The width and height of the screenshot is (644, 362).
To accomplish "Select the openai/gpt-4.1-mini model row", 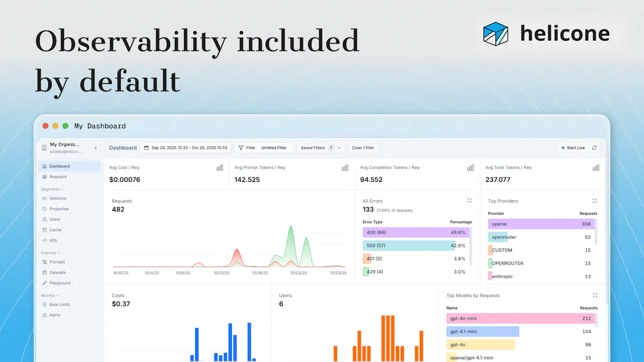I will [x=520, y=358].
